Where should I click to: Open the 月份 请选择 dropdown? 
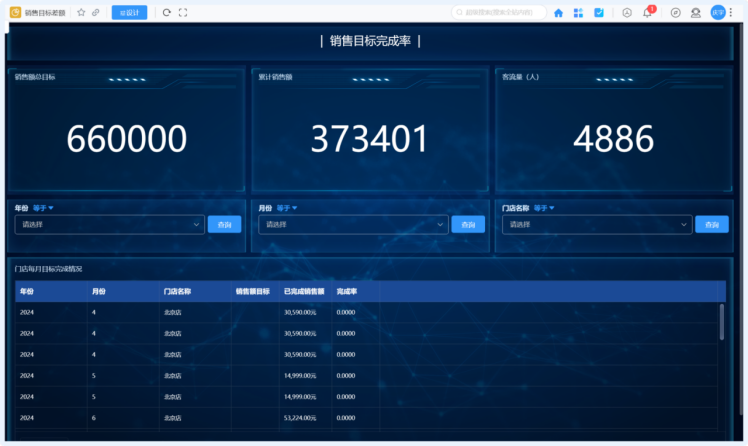tap(353, 225)
